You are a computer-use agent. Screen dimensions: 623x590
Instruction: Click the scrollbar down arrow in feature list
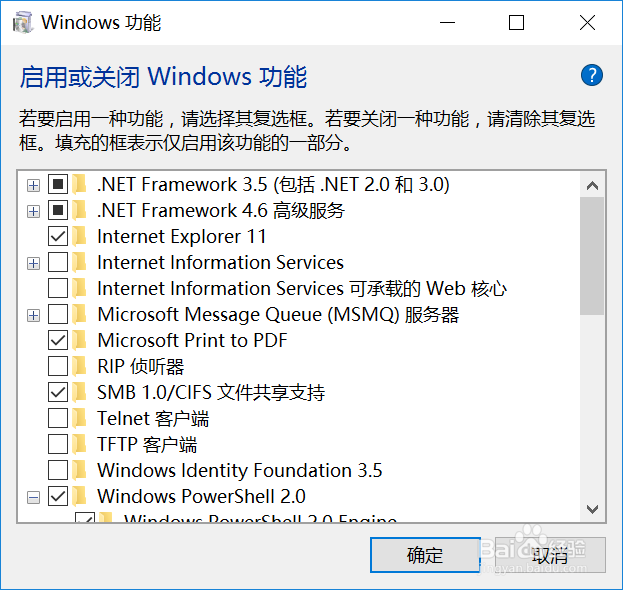tap(592, 509)
